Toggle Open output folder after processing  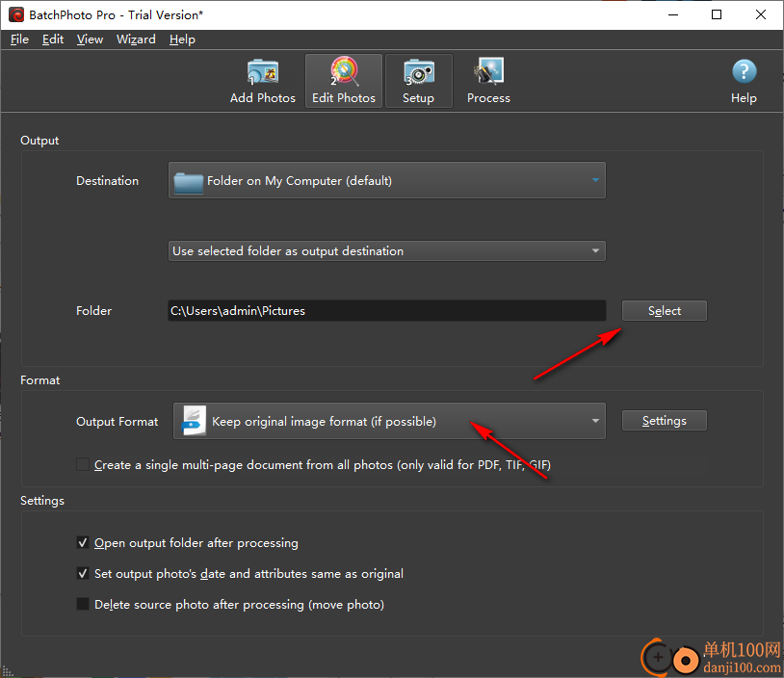pos(83,542)
